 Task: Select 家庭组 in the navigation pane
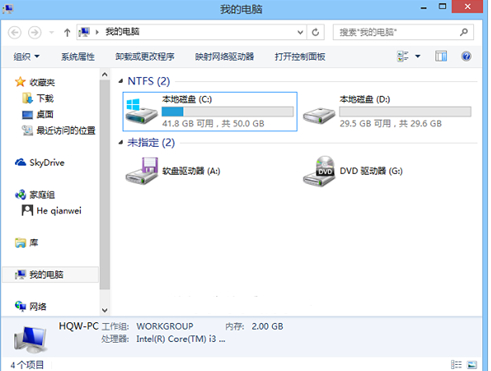42,195
